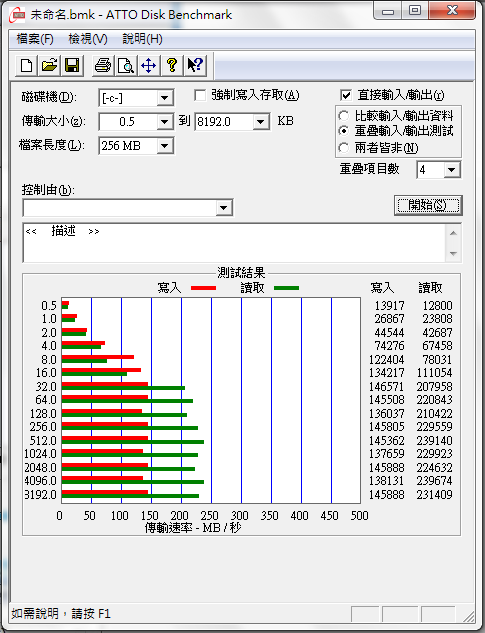Click the write value 26867

click(x=389, y=319)
